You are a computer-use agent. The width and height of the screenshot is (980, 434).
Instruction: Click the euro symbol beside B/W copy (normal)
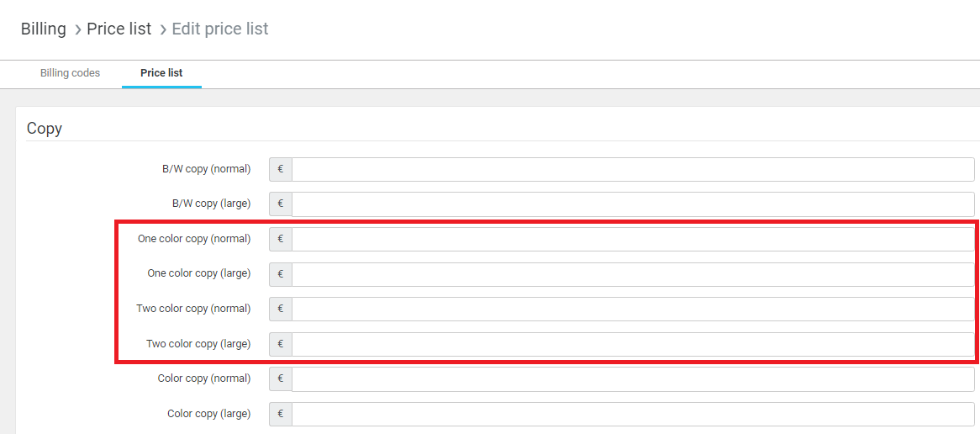coord(281,169)
